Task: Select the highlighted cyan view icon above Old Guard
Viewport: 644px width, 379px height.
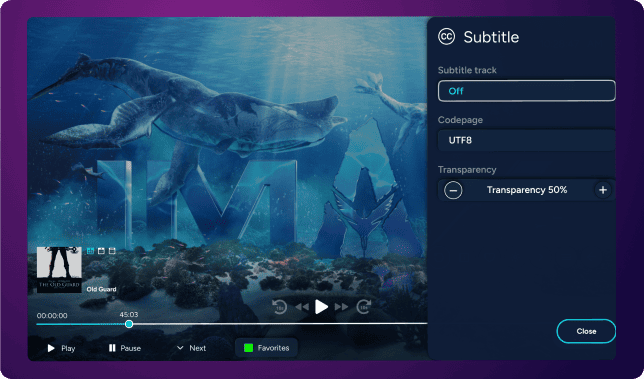Action: (91, 251)
